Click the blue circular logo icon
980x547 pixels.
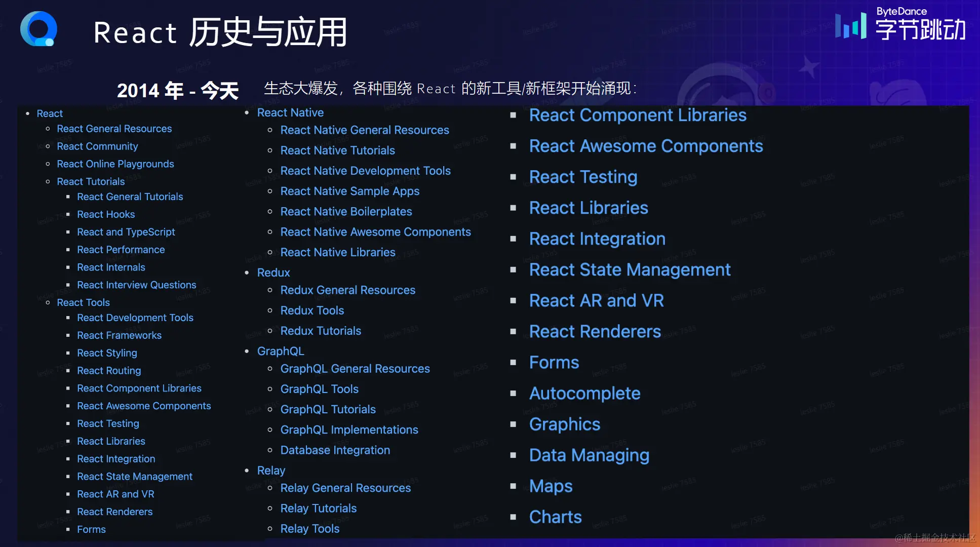click(x=38, y=29)
